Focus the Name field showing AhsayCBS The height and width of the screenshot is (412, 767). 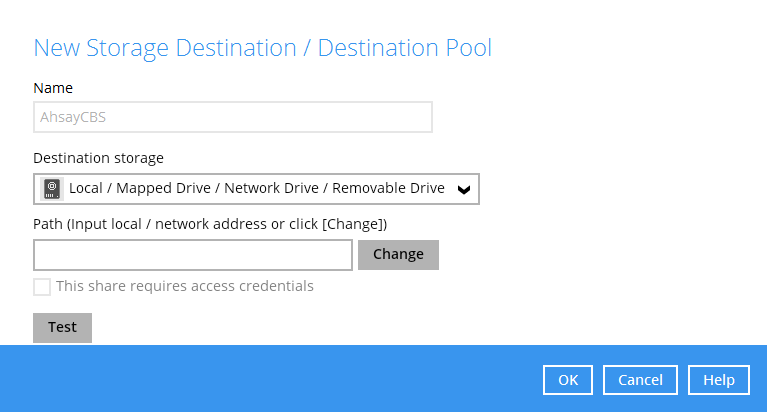pyautogui.click(x=233, y=117)
